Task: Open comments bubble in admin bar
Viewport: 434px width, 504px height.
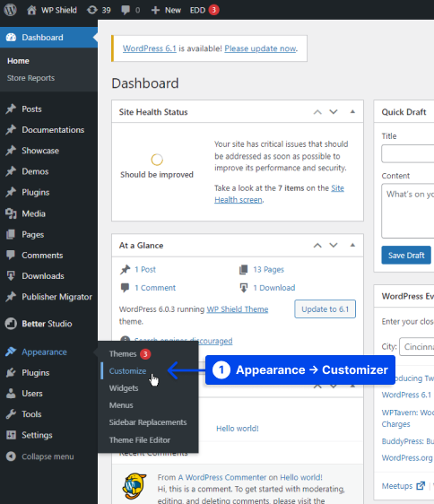Action: tap(131, 10)
